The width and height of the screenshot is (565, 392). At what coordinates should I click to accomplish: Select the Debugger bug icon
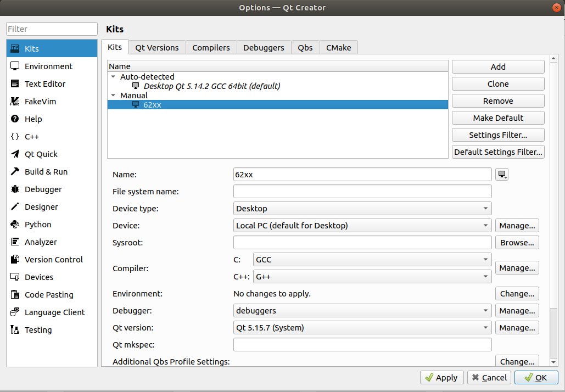coord(15,189)
